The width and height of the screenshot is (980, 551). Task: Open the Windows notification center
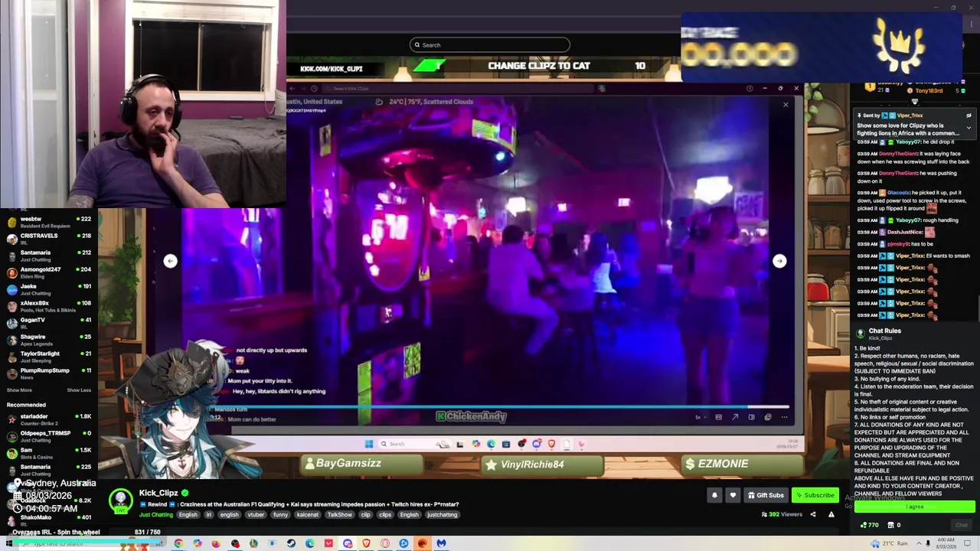click(x=968, y=543)
